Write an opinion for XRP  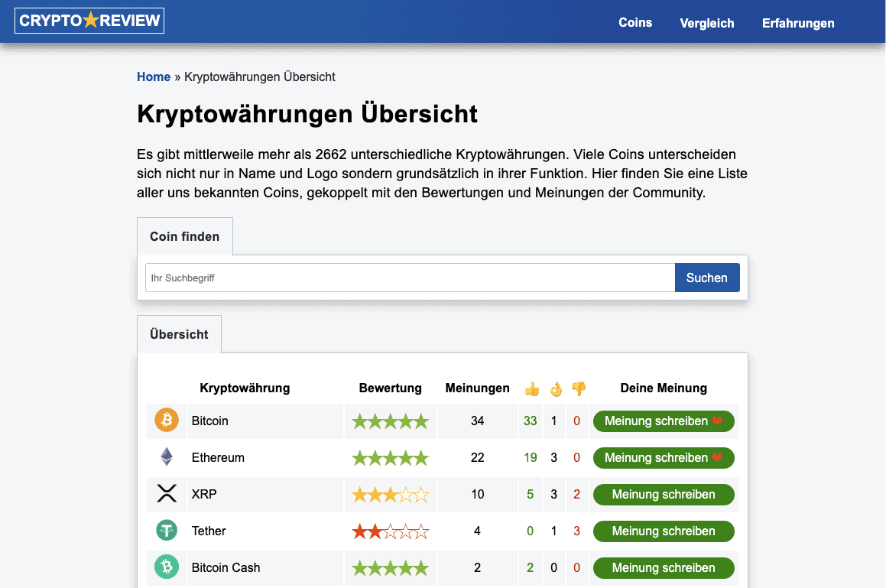point(664,495)
